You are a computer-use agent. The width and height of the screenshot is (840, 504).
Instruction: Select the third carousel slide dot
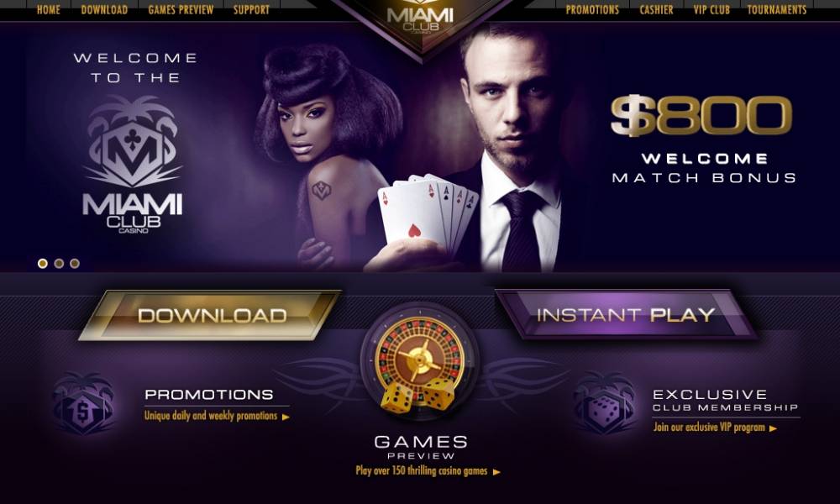(x=75, y=263)
